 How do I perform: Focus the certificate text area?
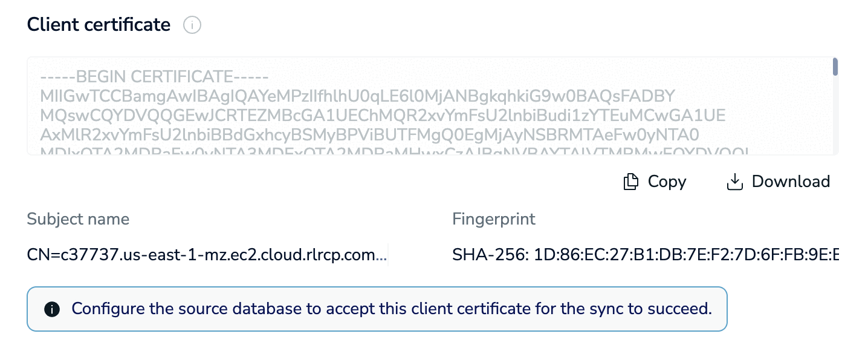pyautogui.click(x=432, y=106)
